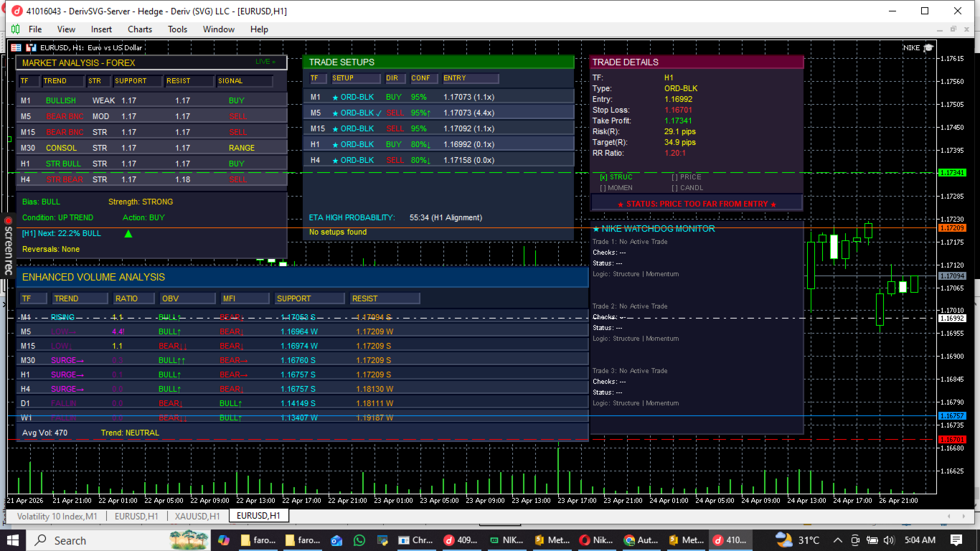980x551 pixels.
Task: Toggle the MOMEN checkbox in Trade Details
Action: pos(616,188)
